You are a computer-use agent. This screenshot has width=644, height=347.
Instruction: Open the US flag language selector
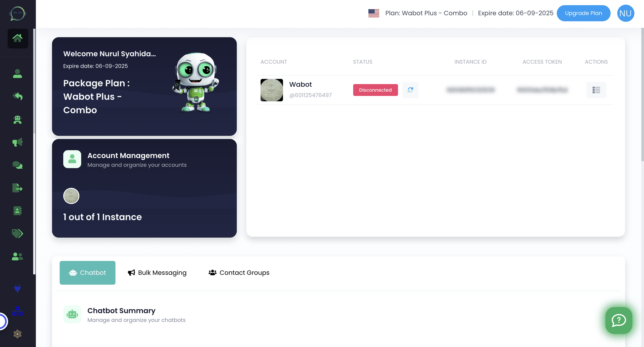point(374,13)
